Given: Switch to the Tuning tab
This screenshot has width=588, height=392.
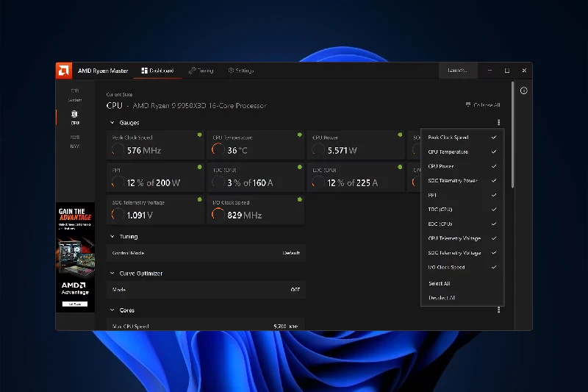Looking at the screenshot, I should coord(201,71).
